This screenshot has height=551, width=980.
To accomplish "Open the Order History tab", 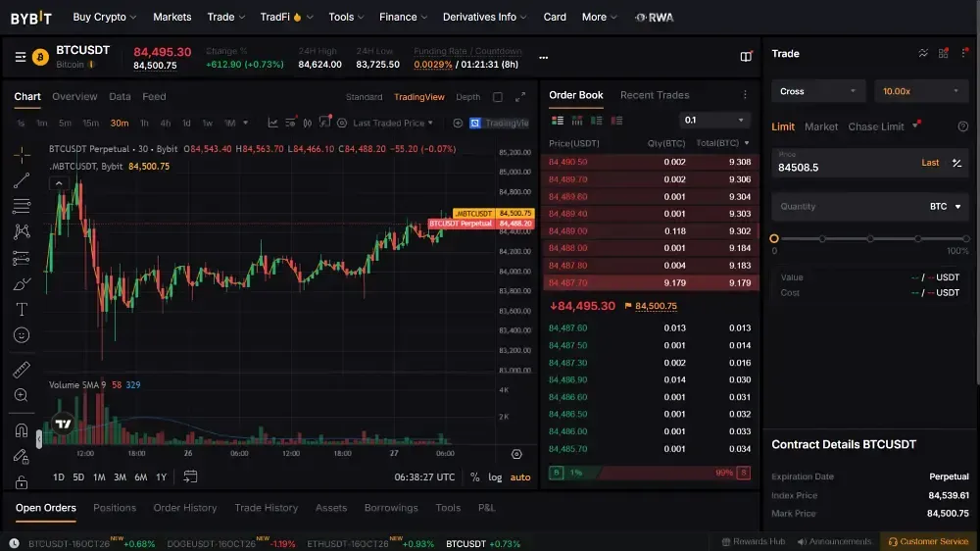I will [185, 508].
